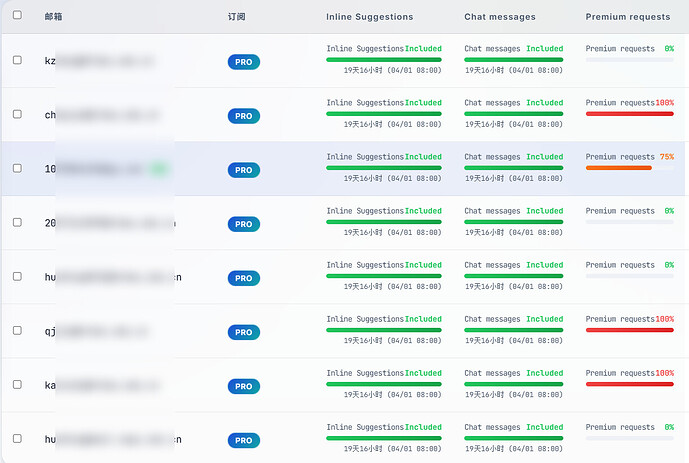This screenshot has width=689, height=463.
Task: Select the checkbox for the kz email row
Action: [x=17, y=60]
